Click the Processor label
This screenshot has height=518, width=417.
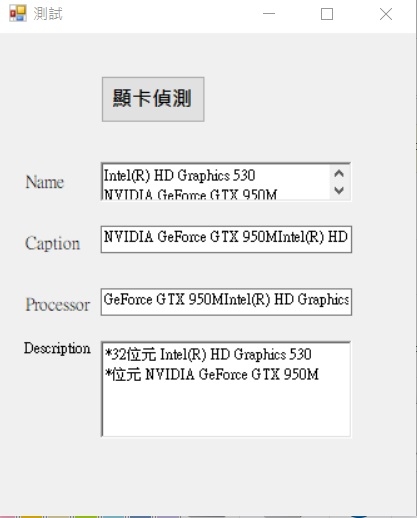tap(58, 304)
